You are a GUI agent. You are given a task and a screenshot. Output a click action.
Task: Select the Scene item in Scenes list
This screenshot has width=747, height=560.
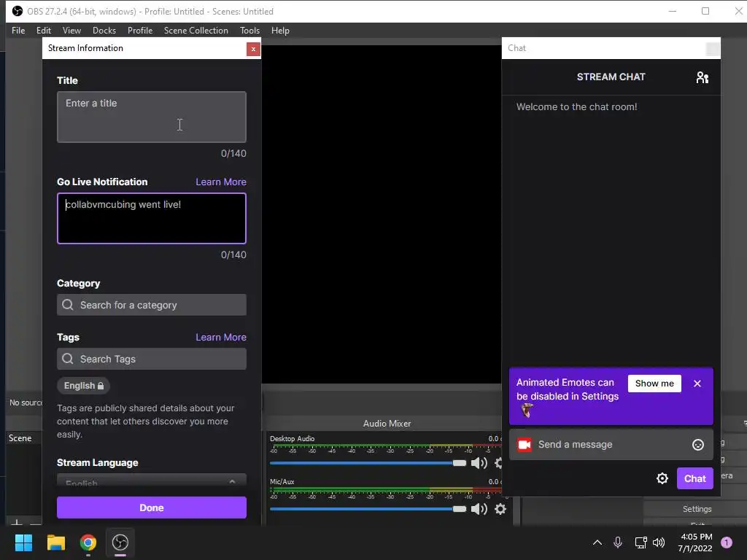[20, 438]
